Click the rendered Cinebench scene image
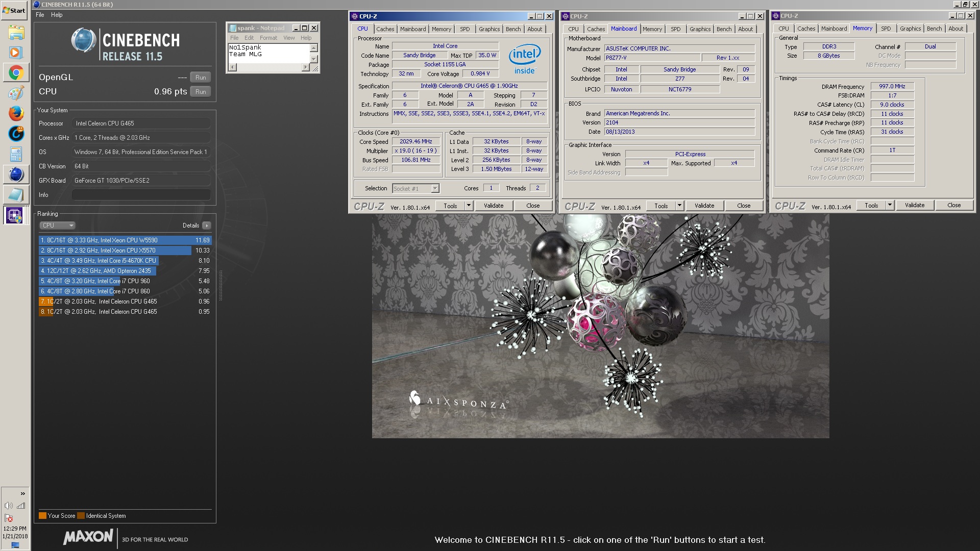 [600, 325]
